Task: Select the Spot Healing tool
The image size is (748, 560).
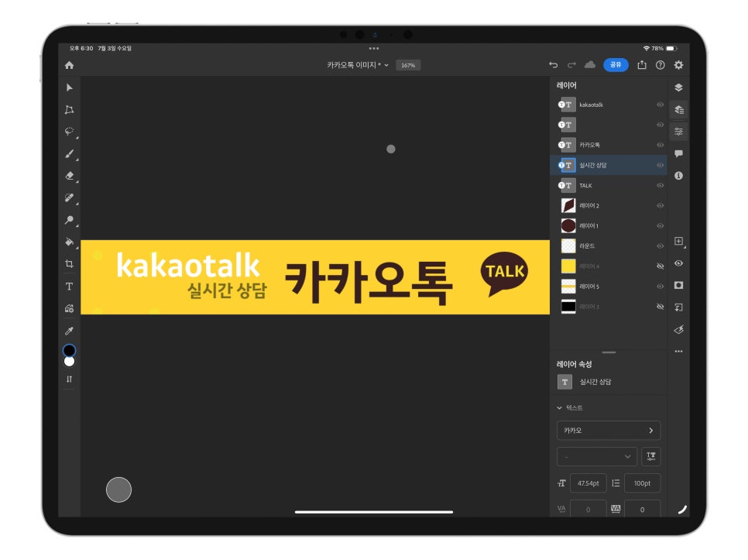Action: (69, 198)
